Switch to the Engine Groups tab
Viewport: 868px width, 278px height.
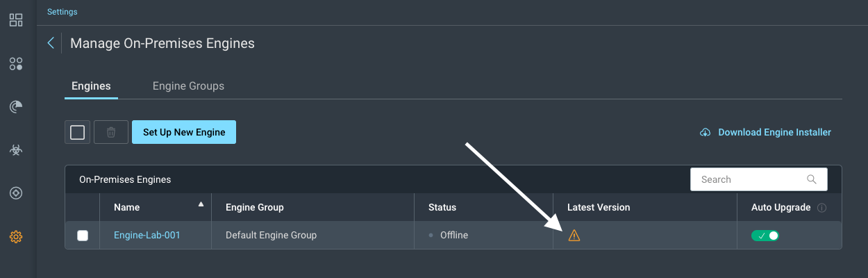point(188,86)
